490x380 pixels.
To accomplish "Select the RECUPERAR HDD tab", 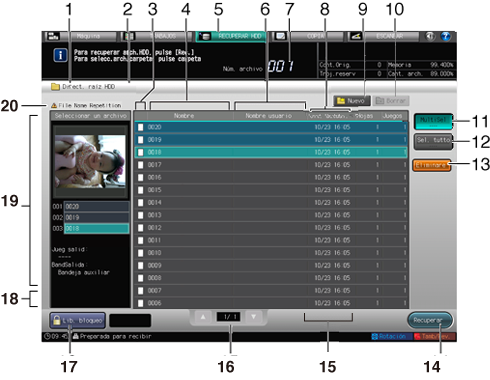I will [231, 36].
